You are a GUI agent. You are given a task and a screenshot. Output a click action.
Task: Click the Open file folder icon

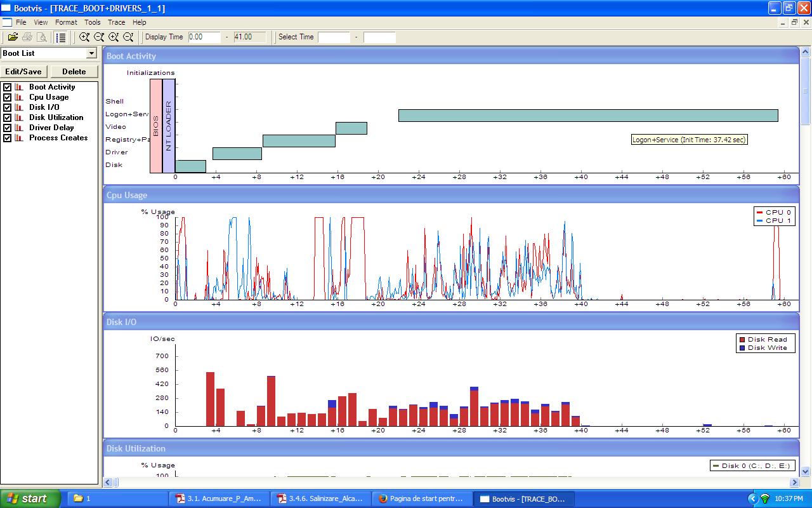coord(13,37)
